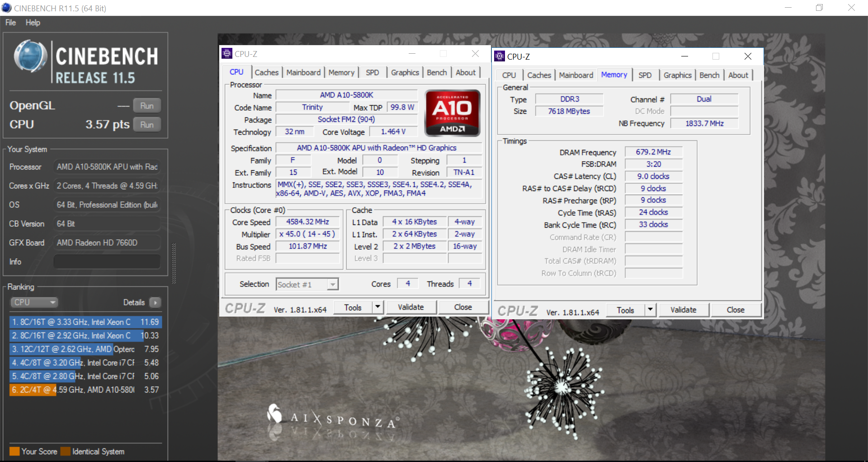Switch to Graphics tab in left CPU-Z
The image size is (868, 462).
coord(405,73)
